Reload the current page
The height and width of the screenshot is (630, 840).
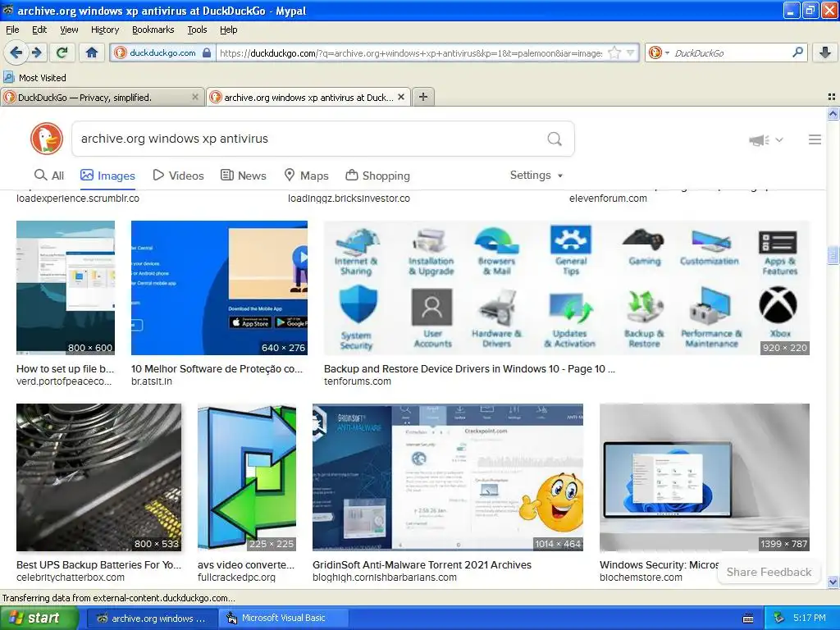[x=62, y=52]
